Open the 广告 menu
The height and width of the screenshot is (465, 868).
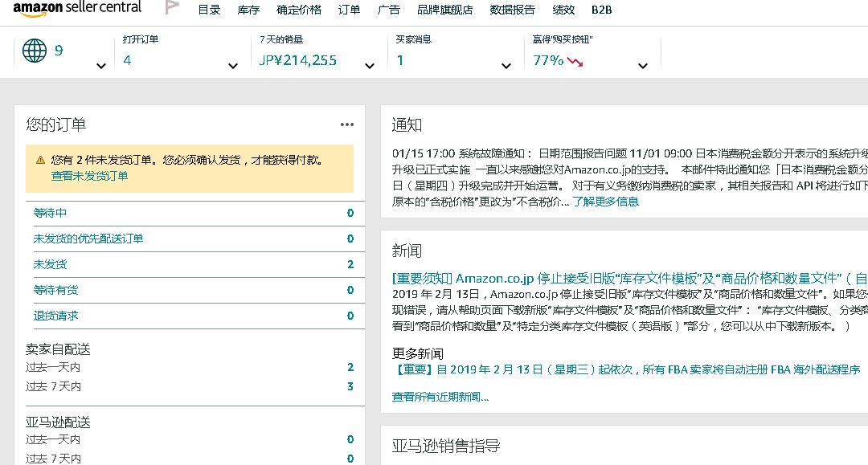(389, 10)
